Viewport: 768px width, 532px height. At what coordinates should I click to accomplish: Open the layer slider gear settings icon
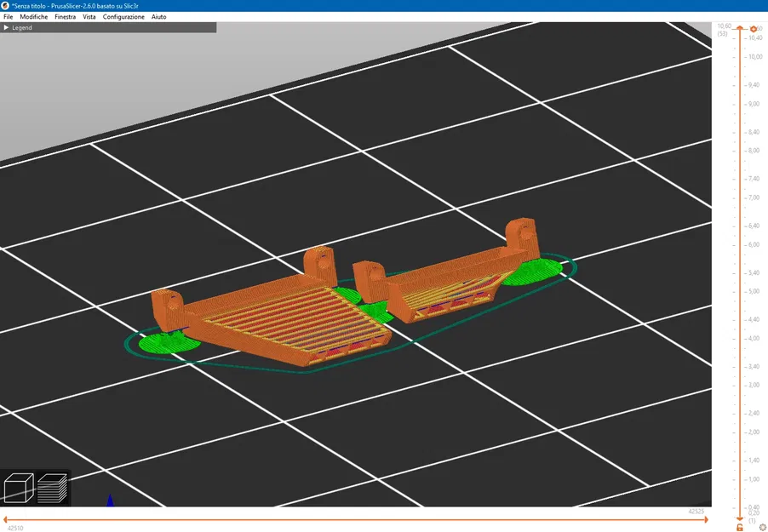pyautogui.click(x=762, y=527)
